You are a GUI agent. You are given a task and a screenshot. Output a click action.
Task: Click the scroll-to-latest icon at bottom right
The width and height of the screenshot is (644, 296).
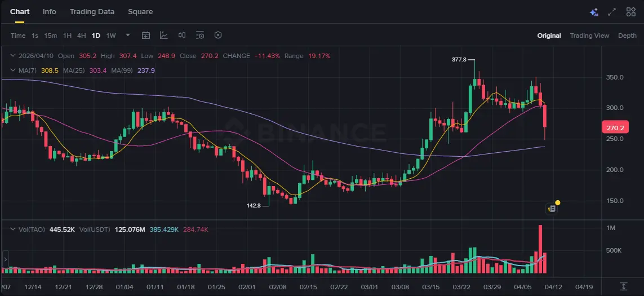coord(624,286)
